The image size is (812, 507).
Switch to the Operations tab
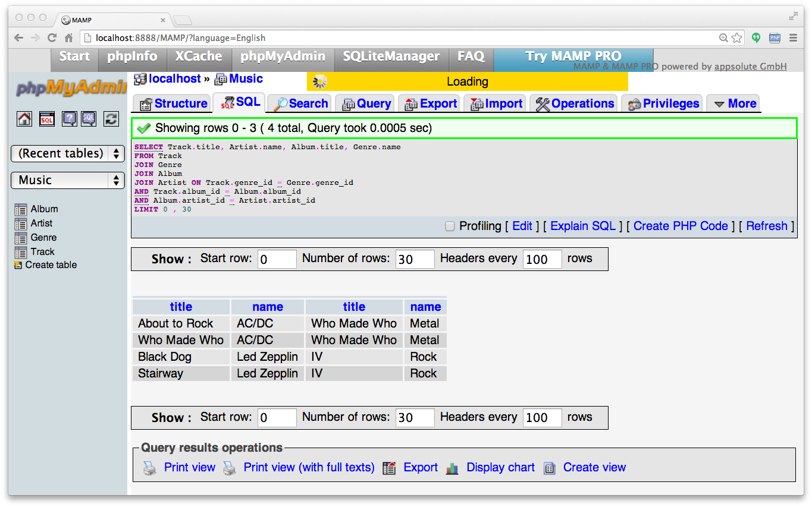(x=574, y=103)
